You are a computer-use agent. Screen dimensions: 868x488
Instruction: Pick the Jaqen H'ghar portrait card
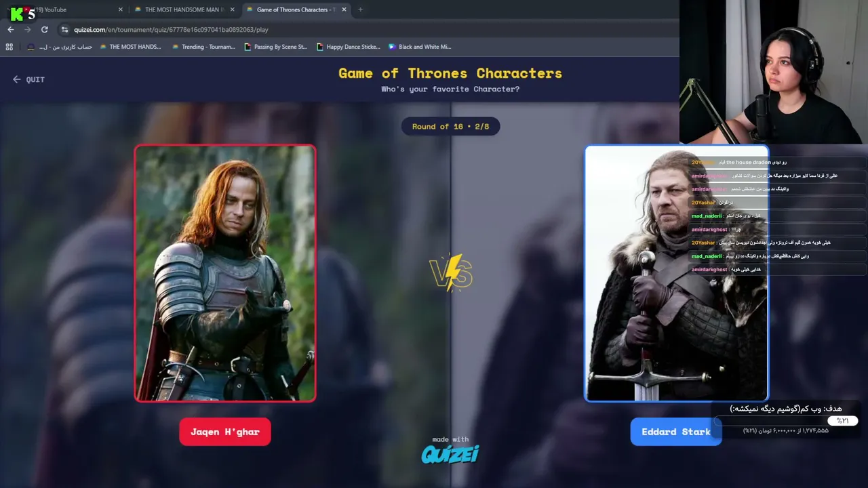point(225,273)
